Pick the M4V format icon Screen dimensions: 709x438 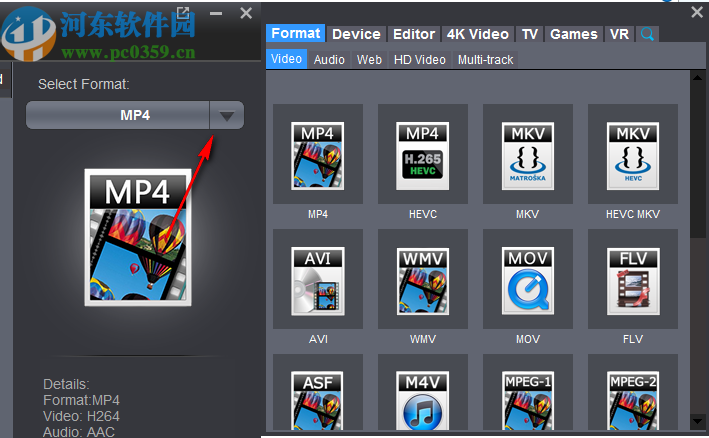pyautogui.click(x=422, y=400)
